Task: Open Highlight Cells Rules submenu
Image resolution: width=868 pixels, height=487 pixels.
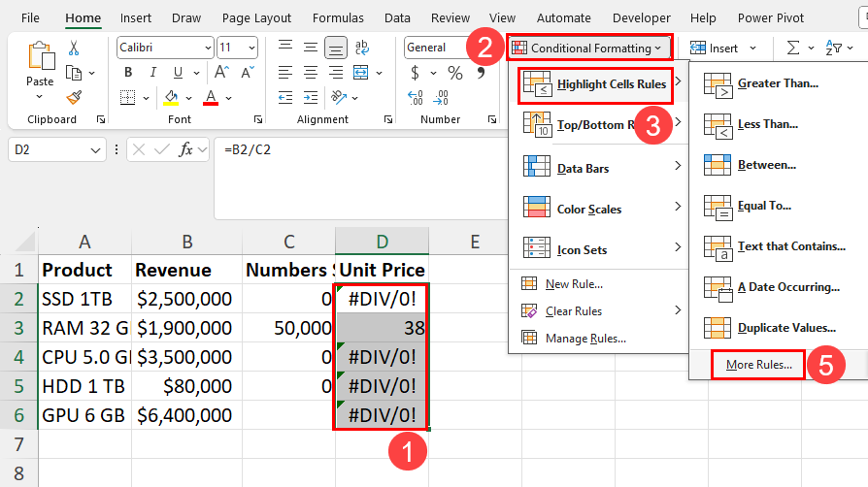Action: [595, 84]
